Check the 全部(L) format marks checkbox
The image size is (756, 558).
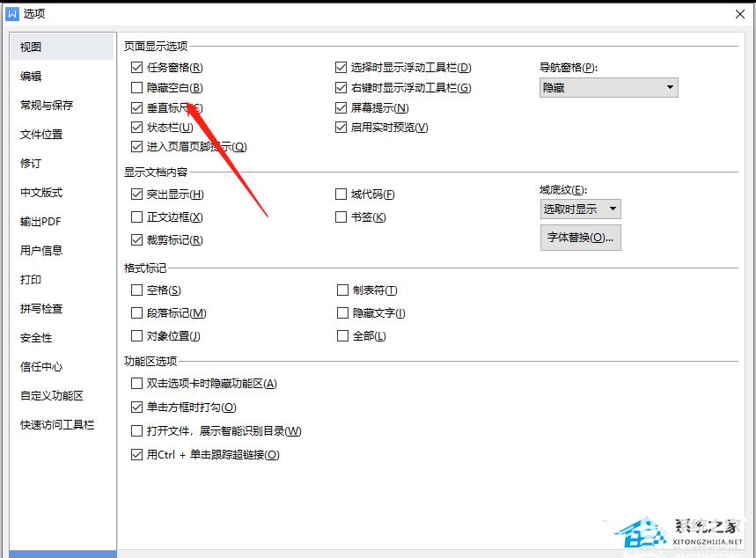[x=342, y=335]
